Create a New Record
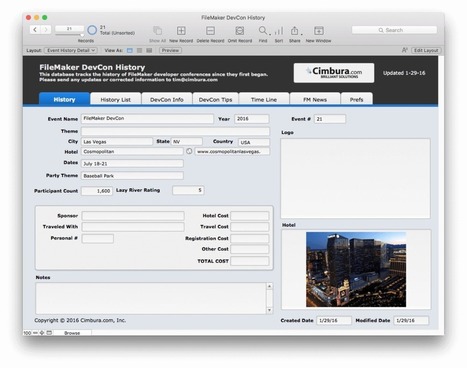Screen dimensions: 467x368 (x=181, y=31)
